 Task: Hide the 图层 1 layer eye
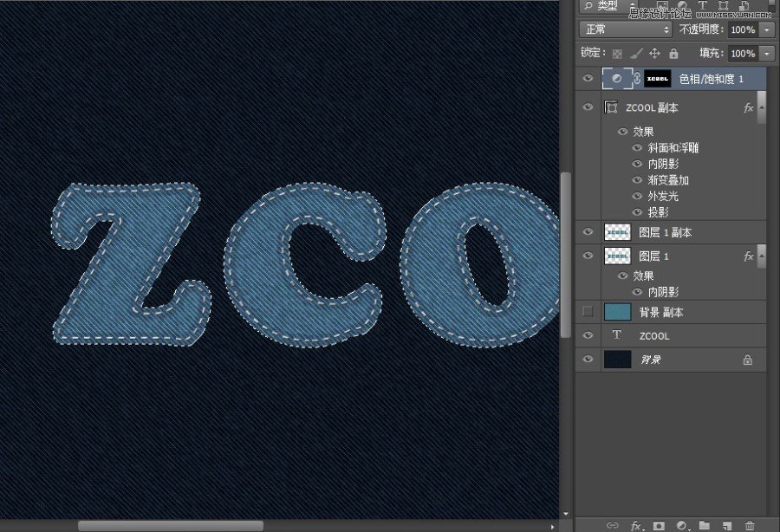tap(588, 256)
